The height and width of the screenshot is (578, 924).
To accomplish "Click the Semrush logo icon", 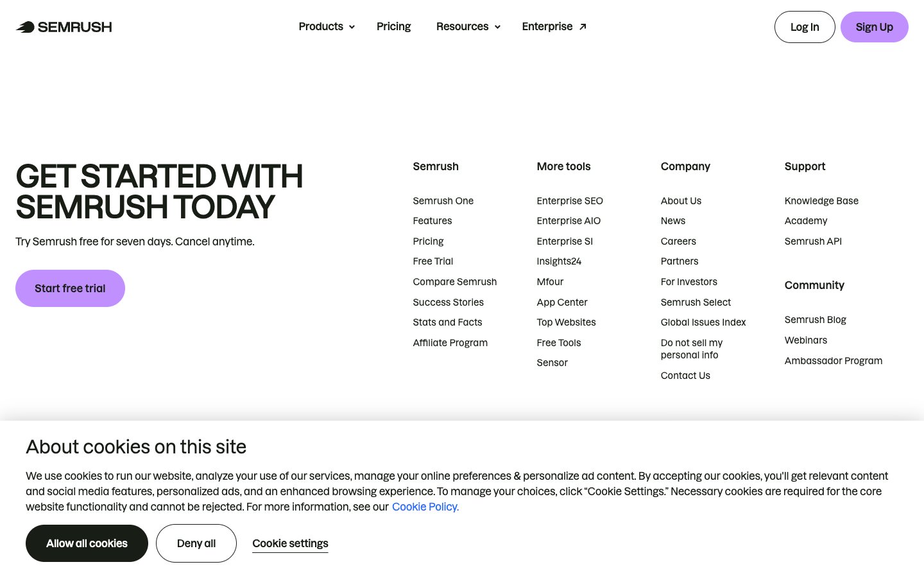I will tap(26, 27).
